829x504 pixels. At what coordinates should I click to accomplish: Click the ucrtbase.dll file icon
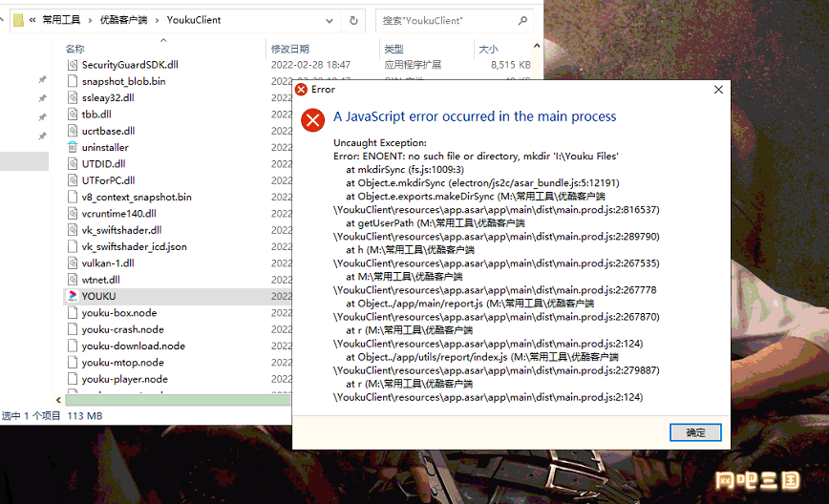(x=73, y=131)
